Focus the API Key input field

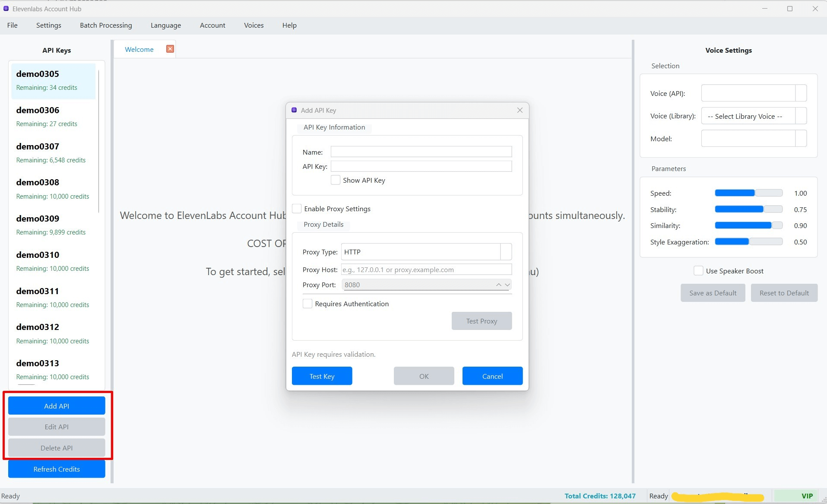[421, 166]
